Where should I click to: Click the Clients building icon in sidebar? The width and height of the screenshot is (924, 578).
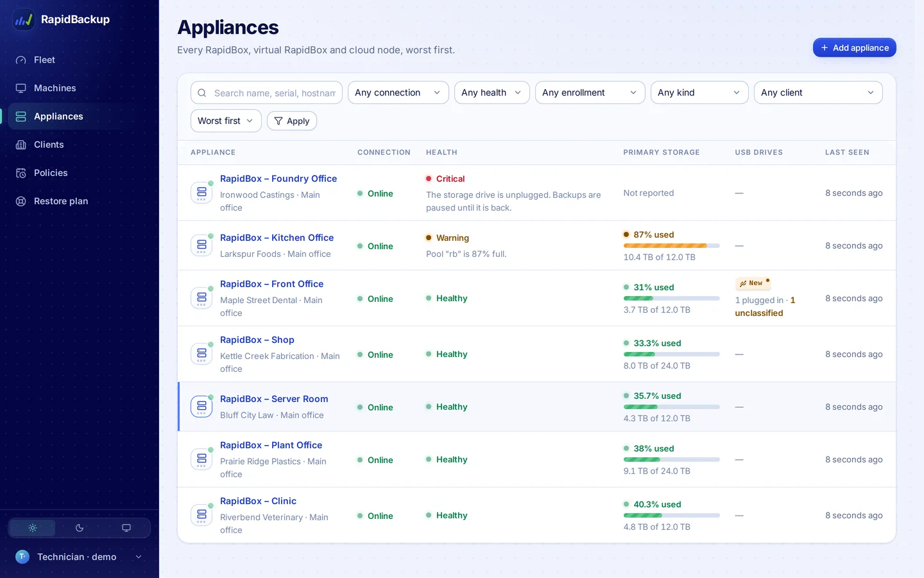pos(21,144)
